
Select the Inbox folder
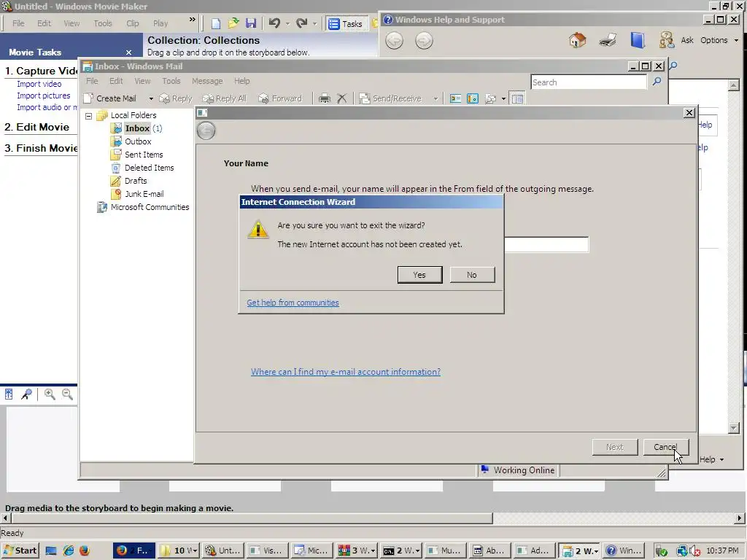tap(137, 128)
